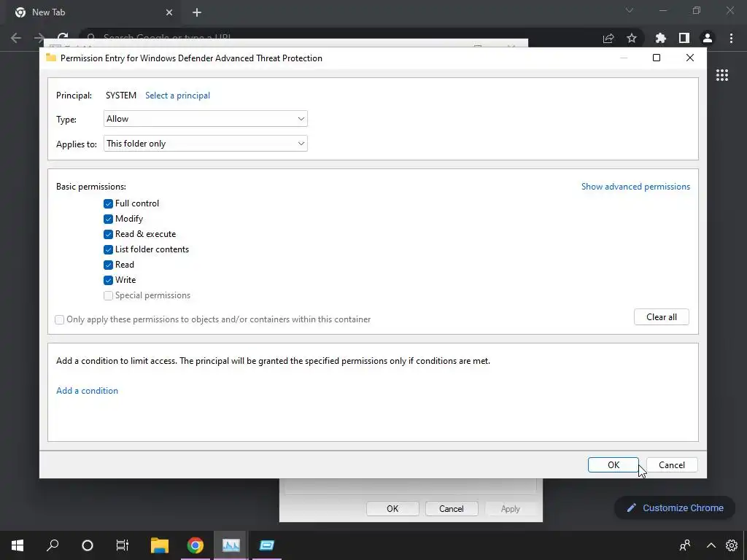Check the Full control permission checkbox
The width and height of the screenshot is (747, 560).
pyautogui.click(x=108, y=204)
